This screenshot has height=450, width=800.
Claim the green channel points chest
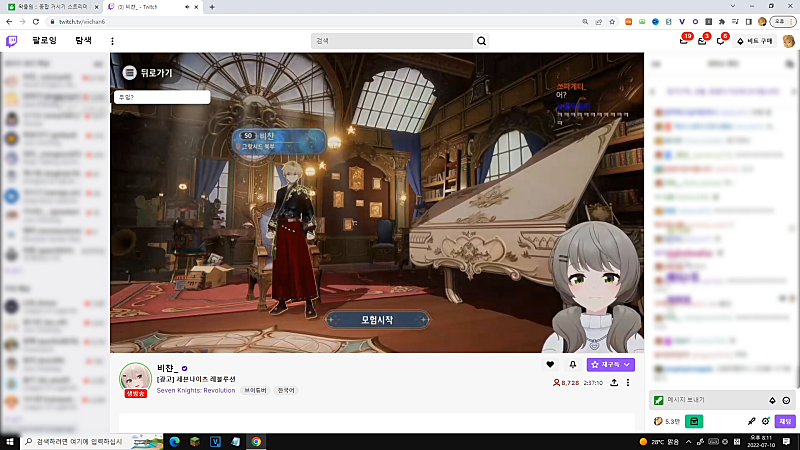click(694, 421)
